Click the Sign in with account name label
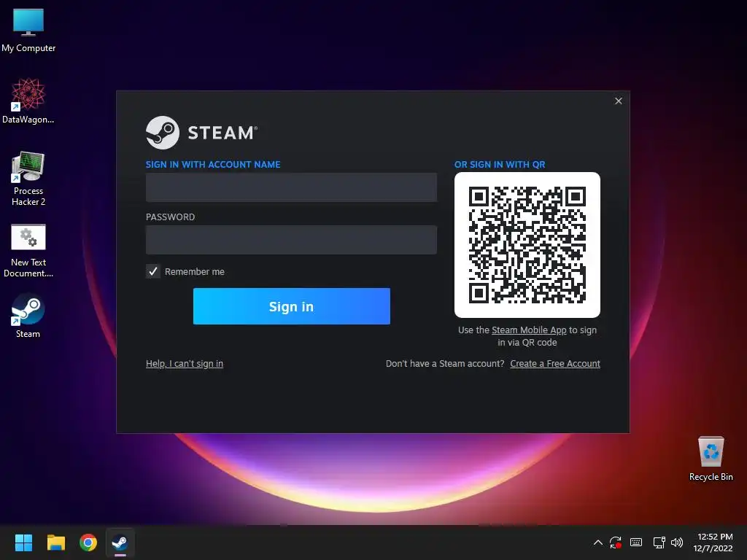Screen dimensions: 747x560 pos(213,164)
